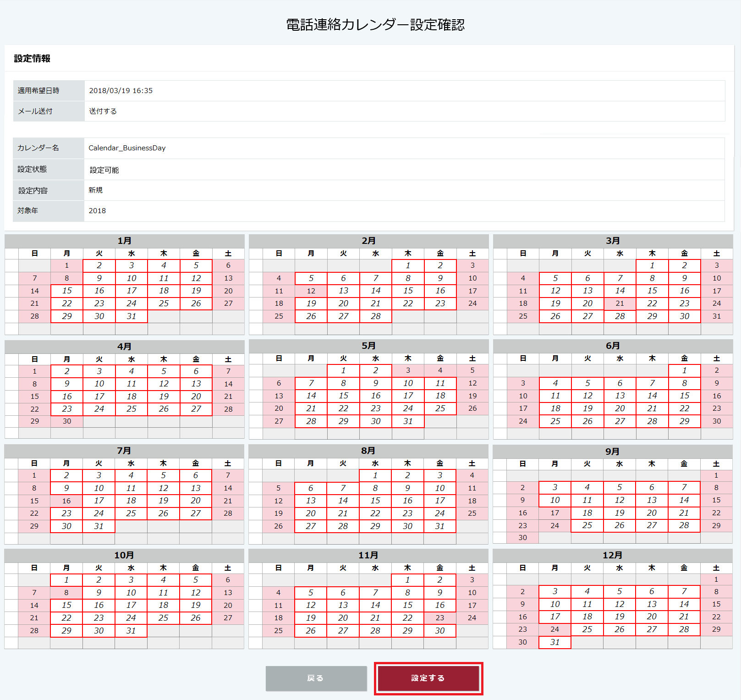Click May 31 date cell

408,421
